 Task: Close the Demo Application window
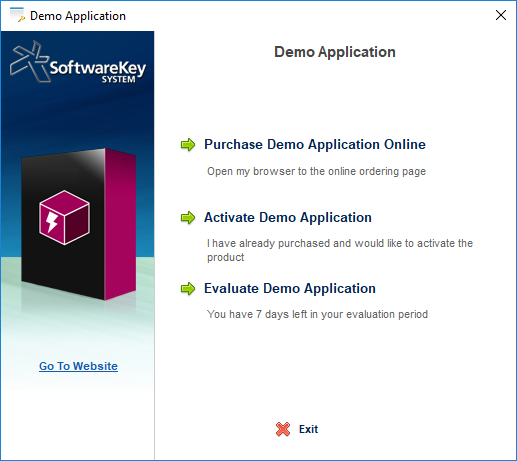pyautogui.click(x=501, y=15)
